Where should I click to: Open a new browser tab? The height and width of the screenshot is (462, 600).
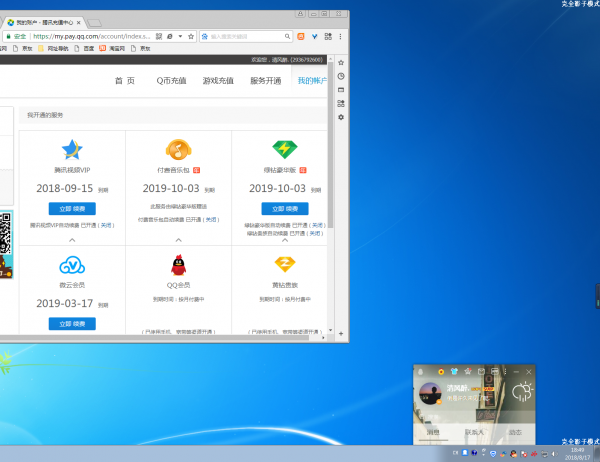[94, 23]
